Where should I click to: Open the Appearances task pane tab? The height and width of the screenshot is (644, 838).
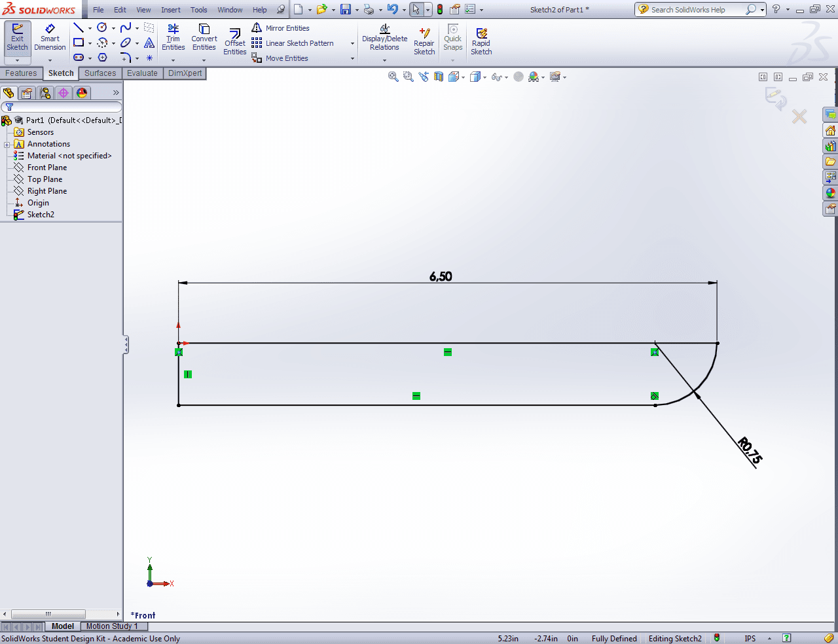830,193
